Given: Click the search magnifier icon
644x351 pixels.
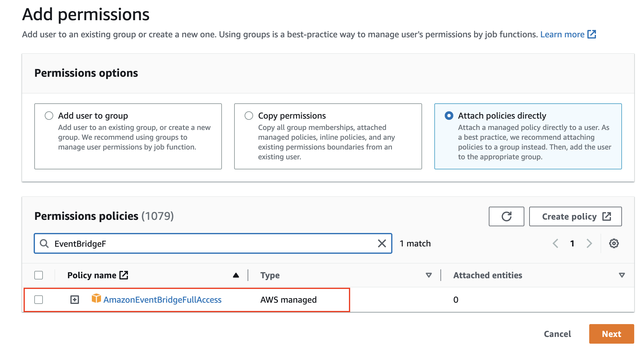Looking at the screenshot, I should click(44, 243).
